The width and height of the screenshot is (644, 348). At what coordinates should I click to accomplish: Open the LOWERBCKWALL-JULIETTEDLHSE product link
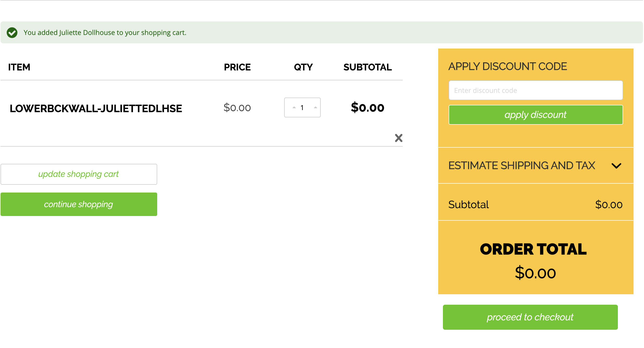click(x=96, y=109)
